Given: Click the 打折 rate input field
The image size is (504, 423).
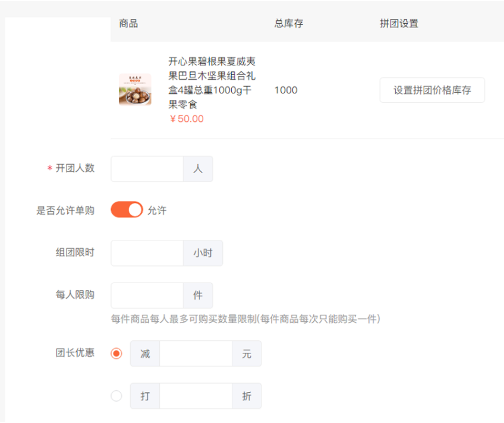Looking at the screenshot, I should pyautogui.click(x=196, y=396).
